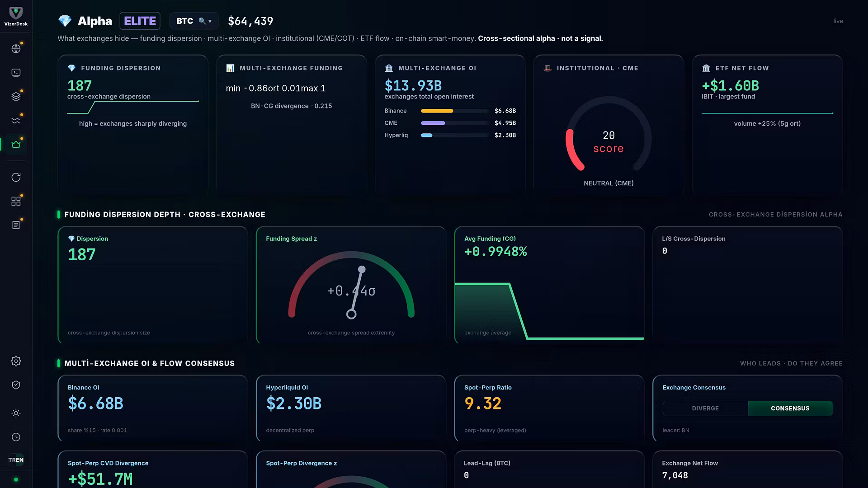Open the terminal console sidebar icon
The image size is (868, 488).
click(16, 73)
